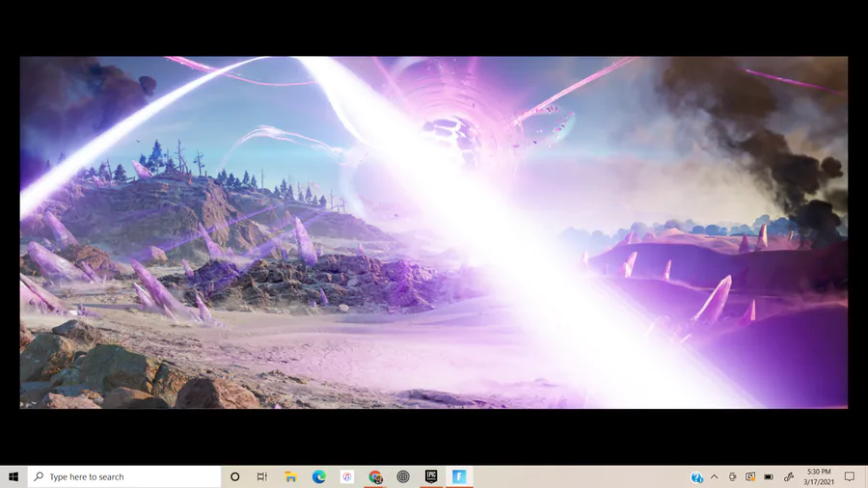The width and height of the screenshot is (868, 488).
Task: Open the Windows Start menu
Action: (x=14, y=476)
